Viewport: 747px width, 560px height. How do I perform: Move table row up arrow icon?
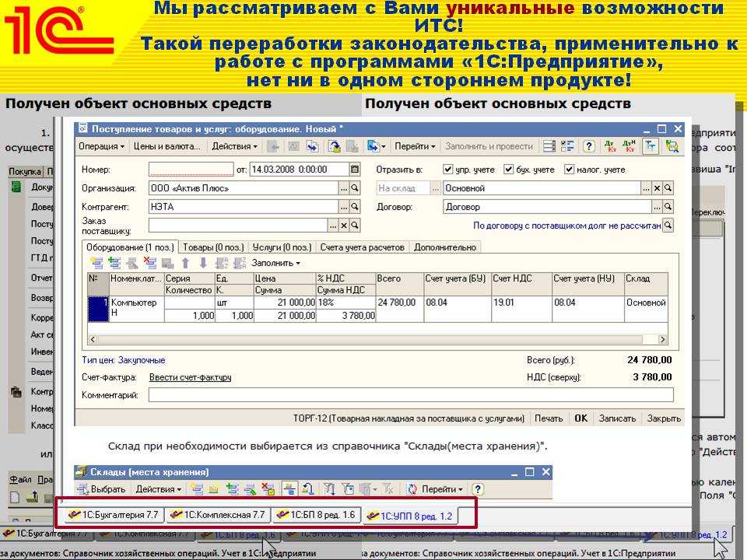tap(185, 263)
